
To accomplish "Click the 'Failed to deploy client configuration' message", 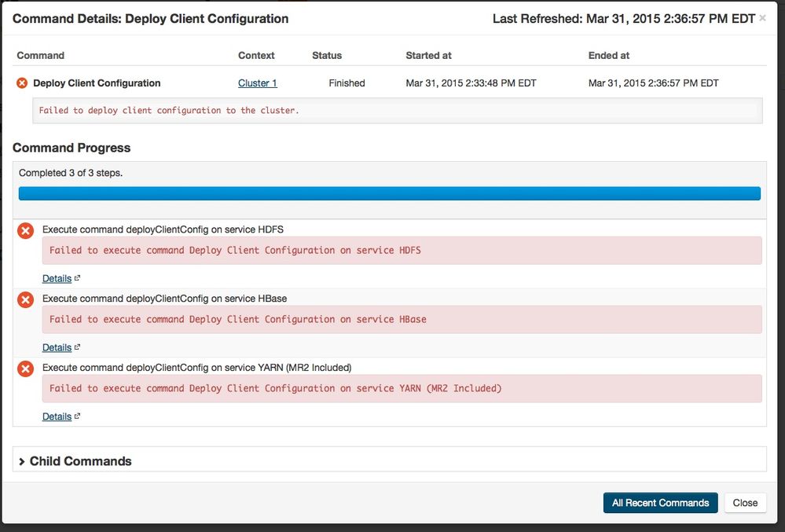I will pyautogui.click(x=398, y=111).
